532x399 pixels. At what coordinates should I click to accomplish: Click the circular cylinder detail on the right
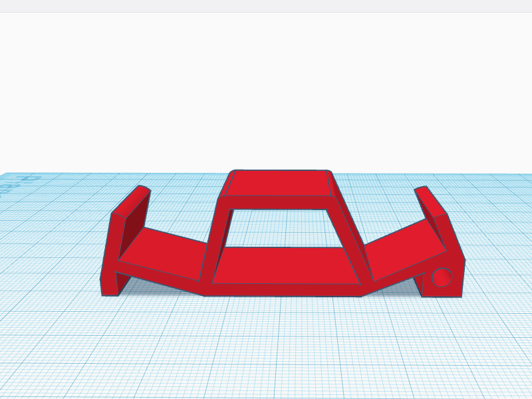point(441,277)
